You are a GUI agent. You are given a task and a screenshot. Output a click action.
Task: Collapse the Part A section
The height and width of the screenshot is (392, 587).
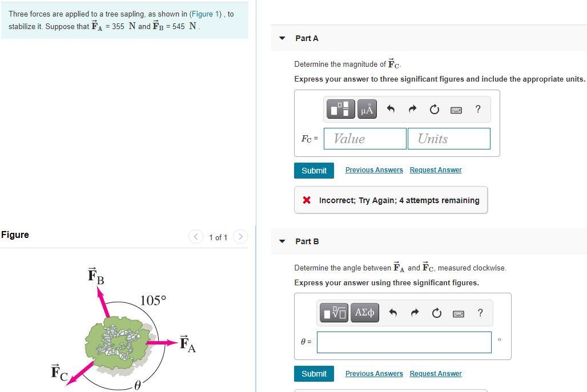[282, 38]
